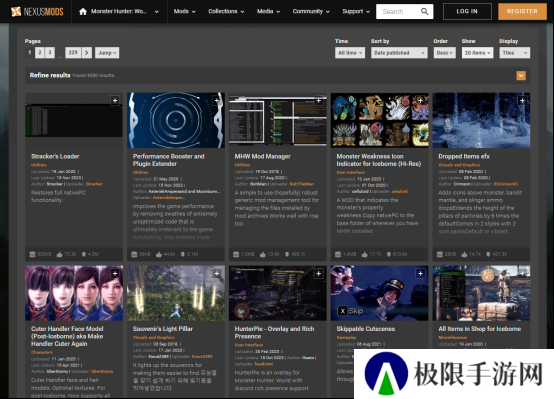Click thumbs-up icon on Performance Booster tile

[x=159, y=254]
